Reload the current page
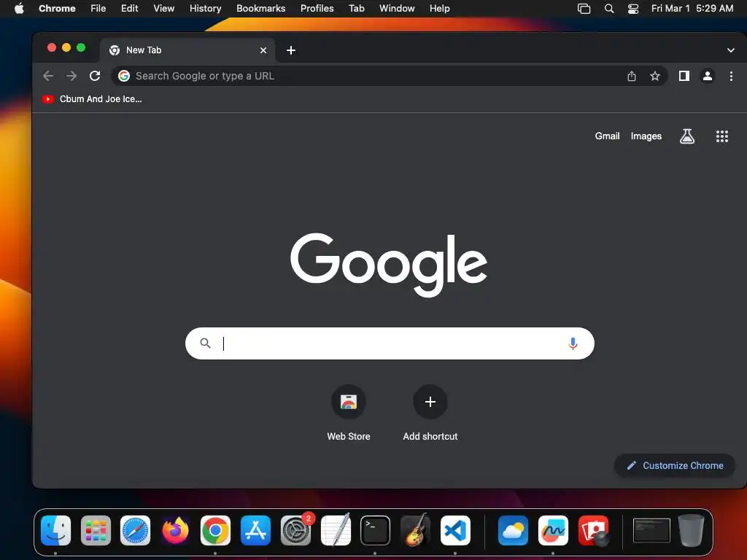Screen dimensions: 747x560 [x=95, y=76]
